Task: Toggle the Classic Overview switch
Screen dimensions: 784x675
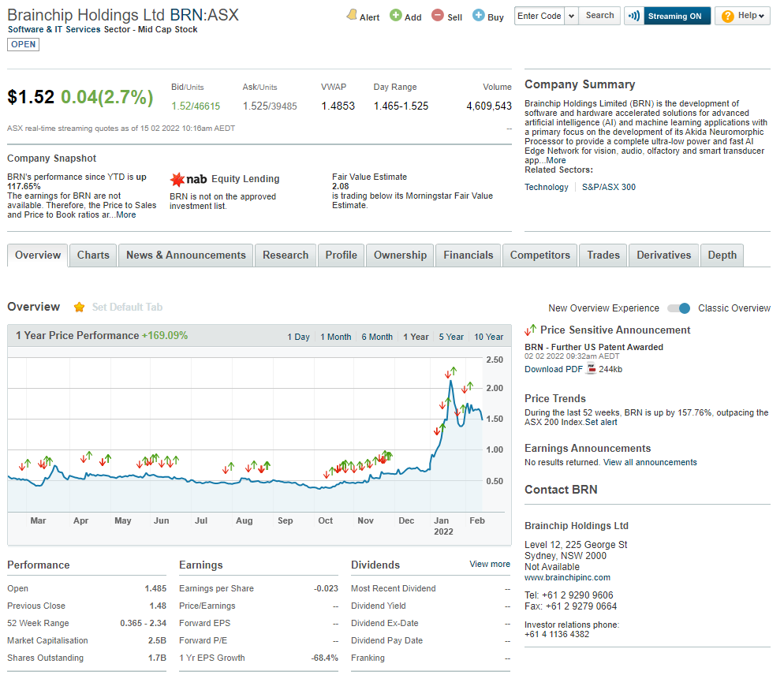Action: [x=678, y=308]
